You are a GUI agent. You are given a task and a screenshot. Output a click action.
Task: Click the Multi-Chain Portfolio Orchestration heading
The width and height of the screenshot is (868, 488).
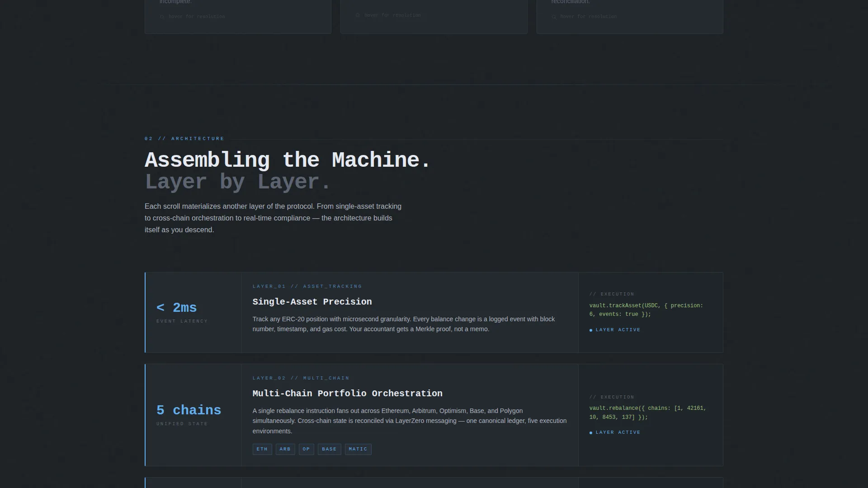click(x=348, y=394)
